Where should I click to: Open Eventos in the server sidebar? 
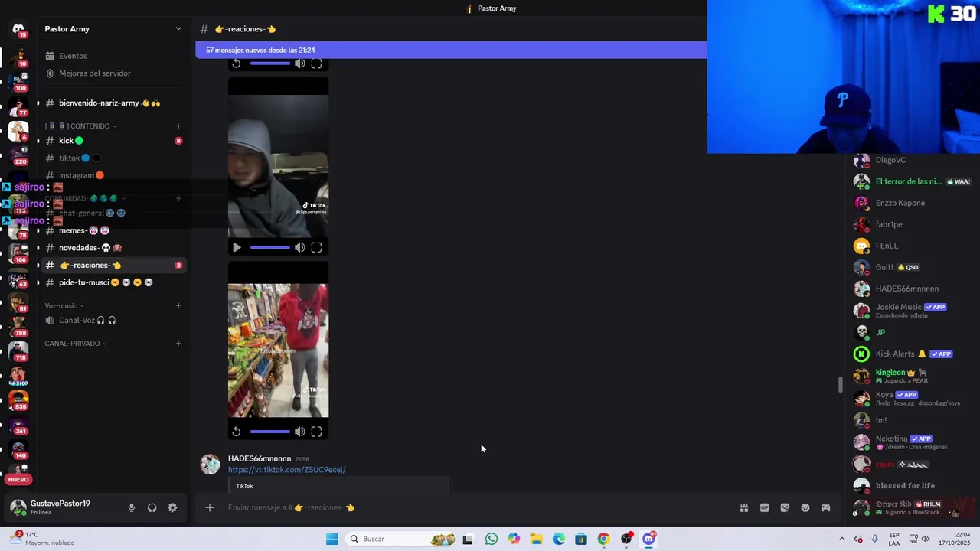113,56
